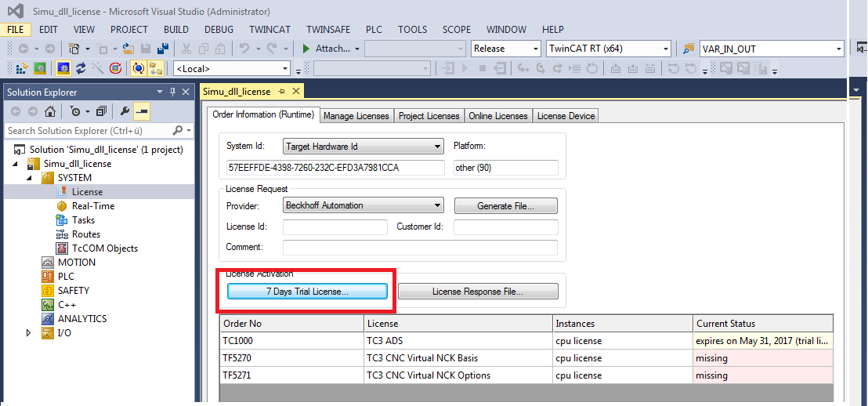The width and height of the screenshot is (868, 406).
Task: Open the FILE menu
Action: pos(16,29)
